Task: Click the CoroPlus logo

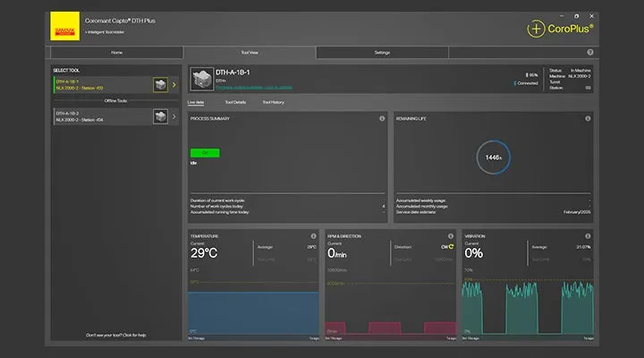Action: 560,29
